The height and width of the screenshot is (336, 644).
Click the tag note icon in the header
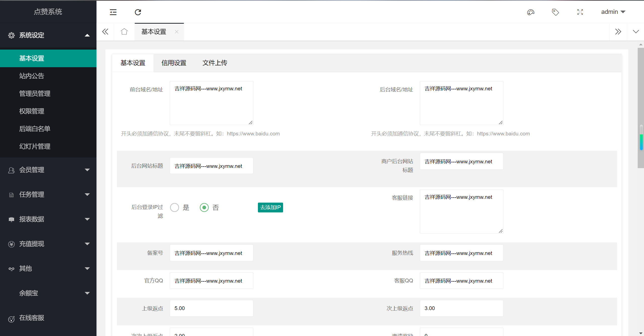[x=555, y=12]
